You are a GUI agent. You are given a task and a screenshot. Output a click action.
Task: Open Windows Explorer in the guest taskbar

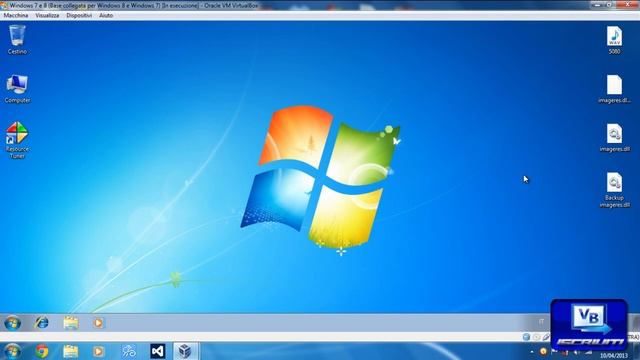point(71,323)
